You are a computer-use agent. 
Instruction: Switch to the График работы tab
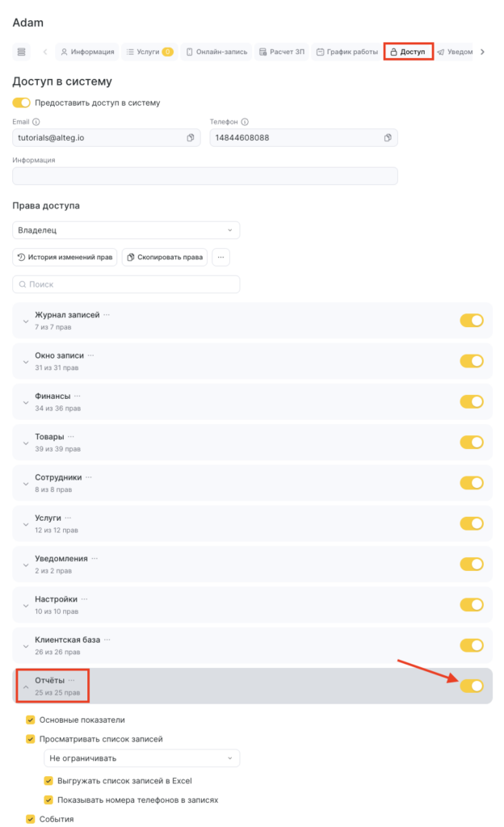click(346, 52)
